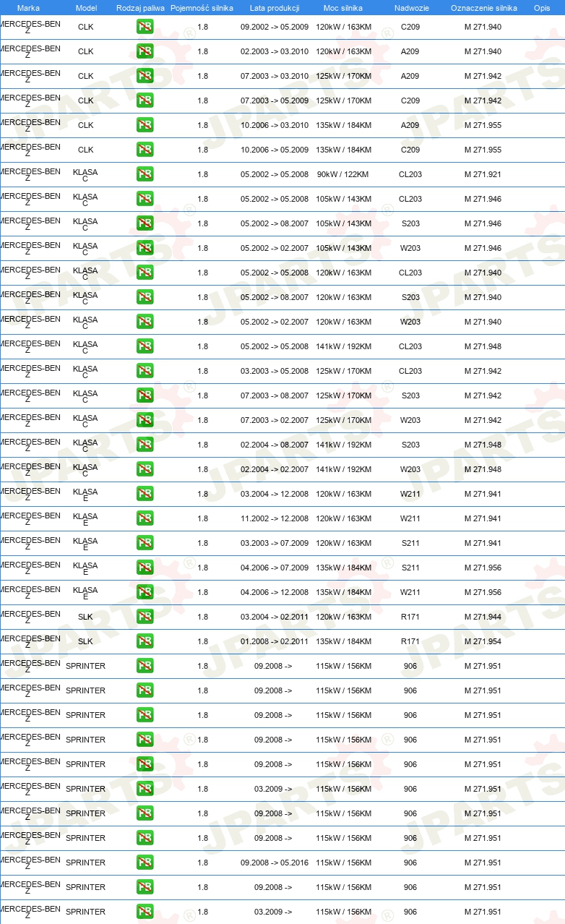Select production years 03.2004 -> 12.2008
The width and height of the screenshot is (565, 924).
point(275,494)
